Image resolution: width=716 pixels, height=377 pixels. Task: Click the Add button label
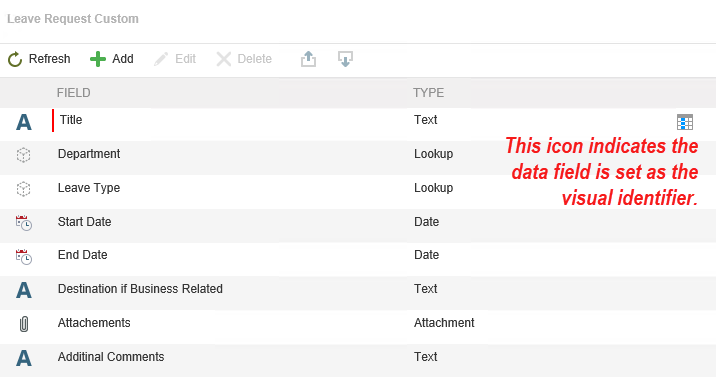(x=123, y=59)
